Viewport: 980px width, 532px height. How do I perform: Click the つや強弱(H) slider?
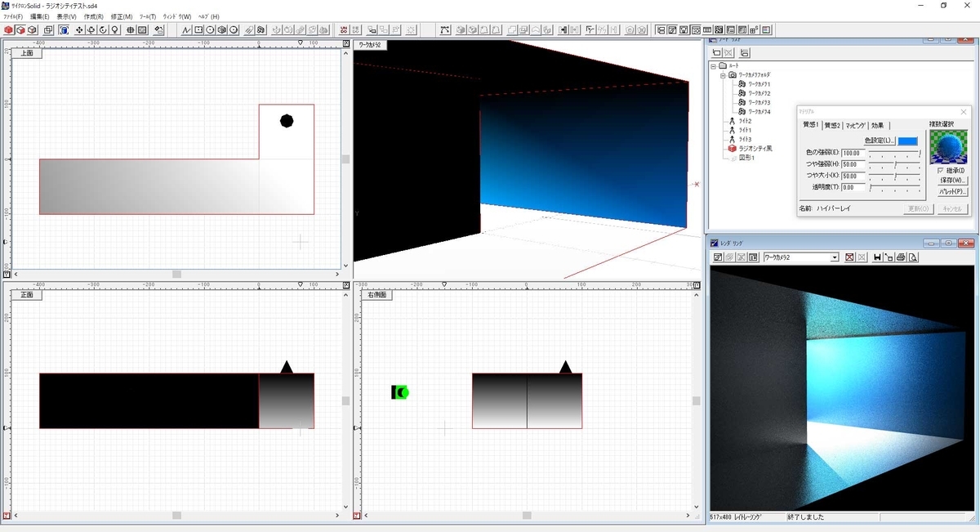tap(894, 164)
